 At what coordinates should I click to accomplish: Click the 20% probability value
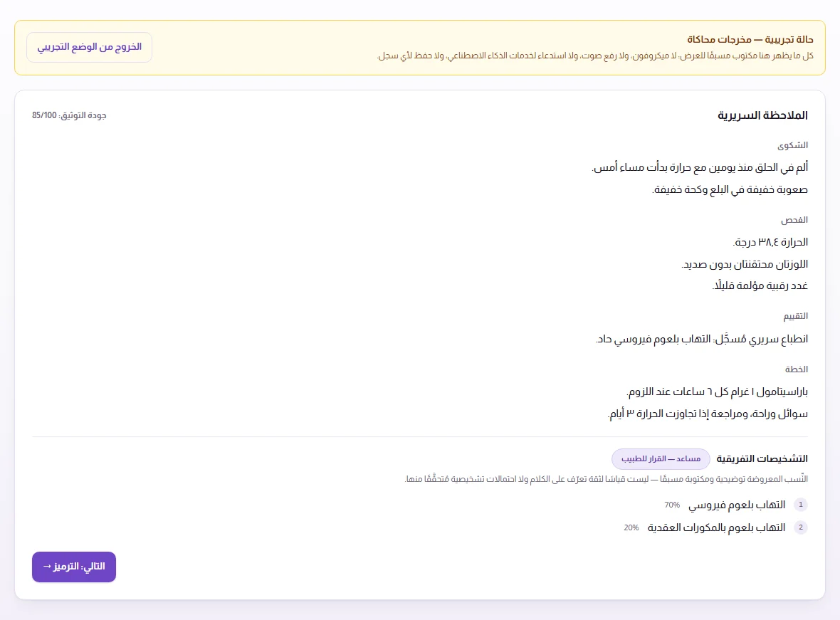coord(631,528)
